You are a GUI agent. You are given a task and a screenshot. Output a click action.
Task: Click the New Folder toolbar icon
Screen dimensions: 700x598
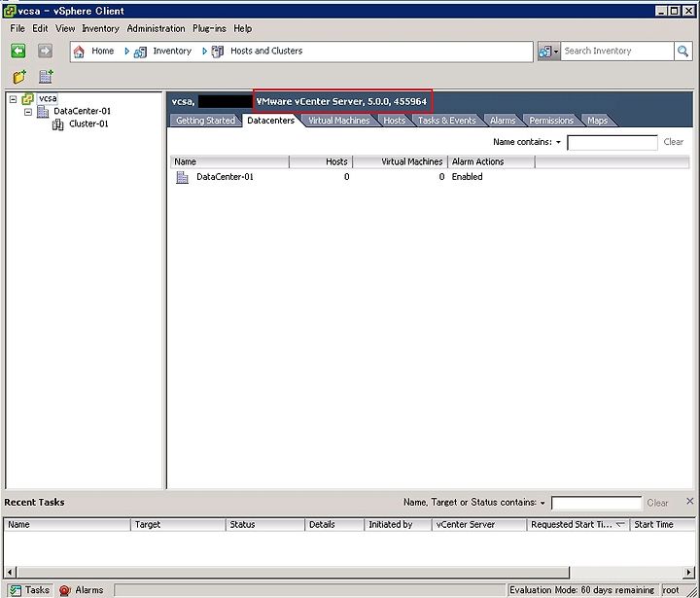coord(19,77)
